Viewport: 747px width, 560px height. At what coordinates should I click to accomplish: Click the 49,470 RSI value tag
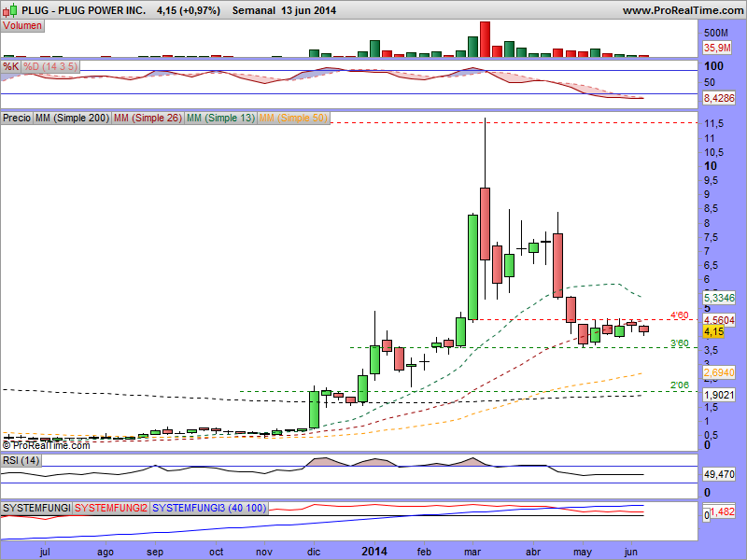[x=719, y=475]
